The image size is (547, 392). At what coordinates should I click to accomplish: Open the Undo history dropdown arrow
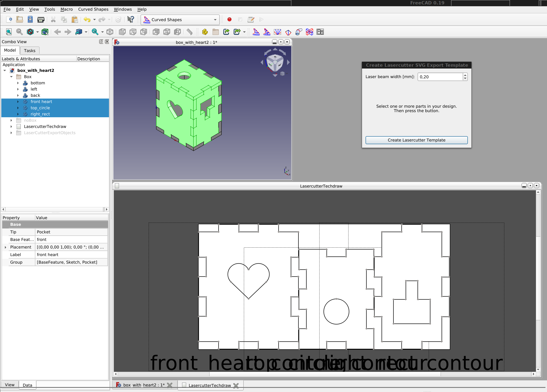pos(95,20)
